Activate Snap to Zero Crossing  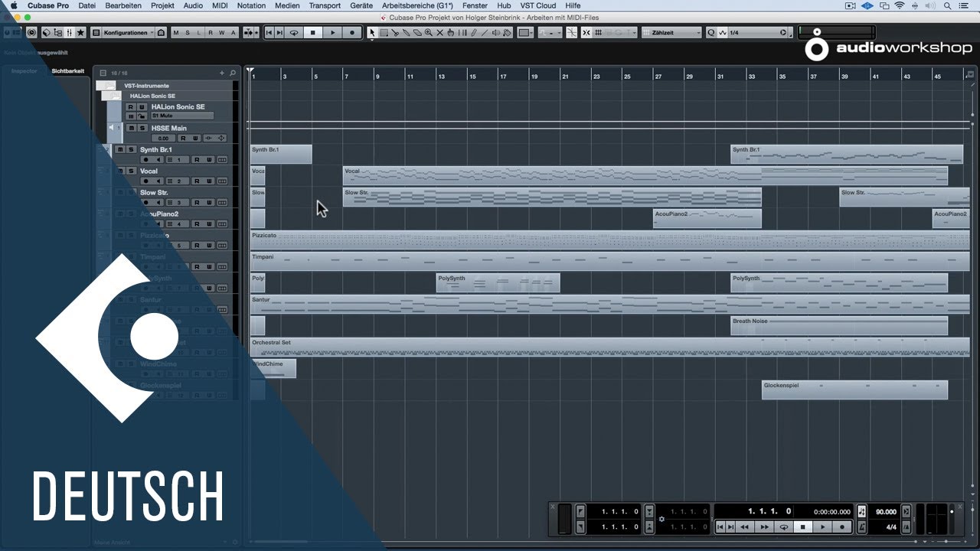(x=572, y=33)
